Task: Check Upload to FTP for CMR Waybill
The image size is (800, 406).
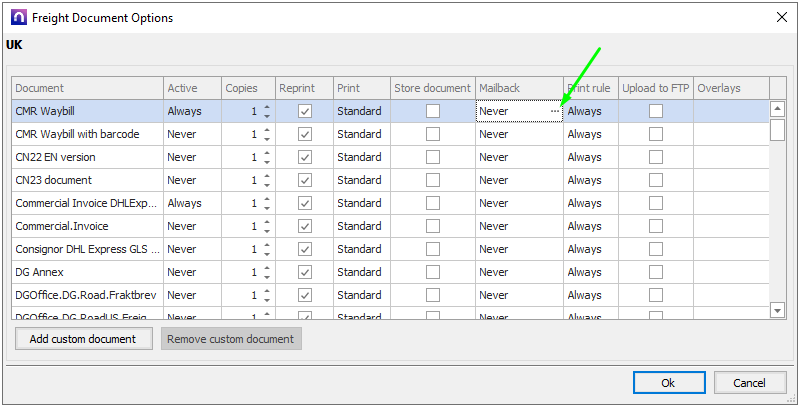Action: (656, 111)
